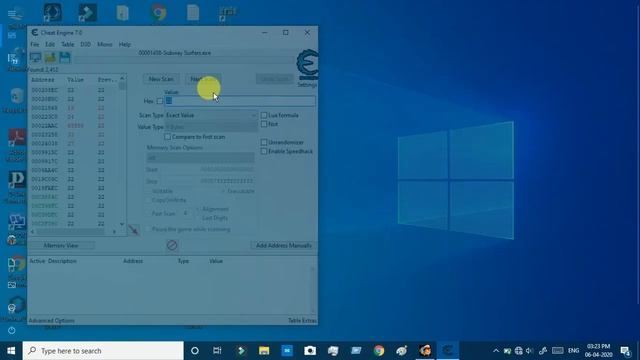Viewport: 640px width, 360px height.
Task: Open File Explorer from taskbar
Action: pos(264,351)
